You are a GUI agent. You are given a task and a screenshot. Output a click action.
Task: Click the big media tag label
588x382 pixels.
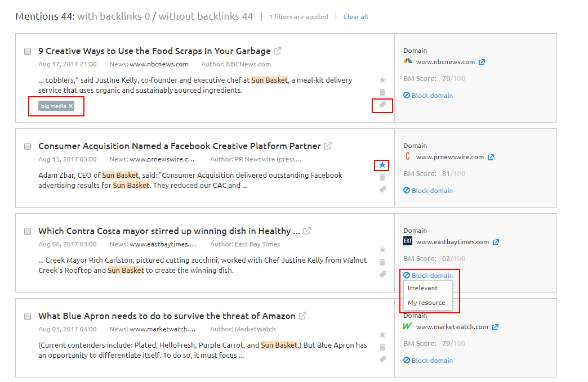point(54,106)
